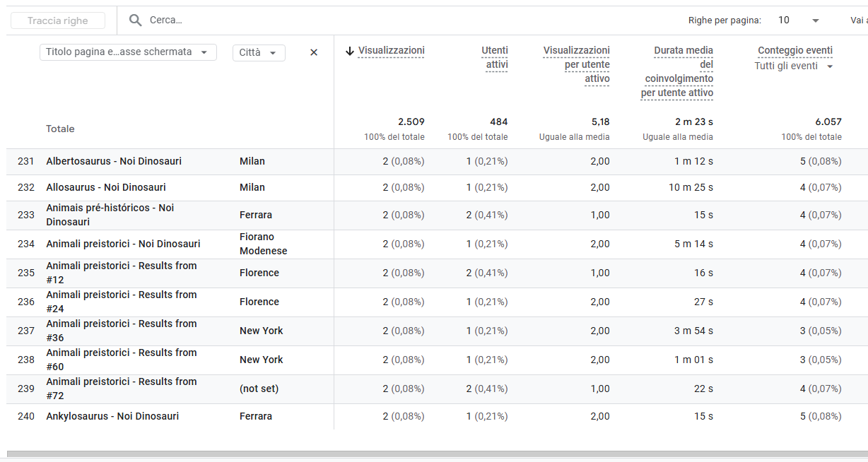
Task: Select the Allosaurus - Noi Dinosauri row title
Action: point(106,187)
